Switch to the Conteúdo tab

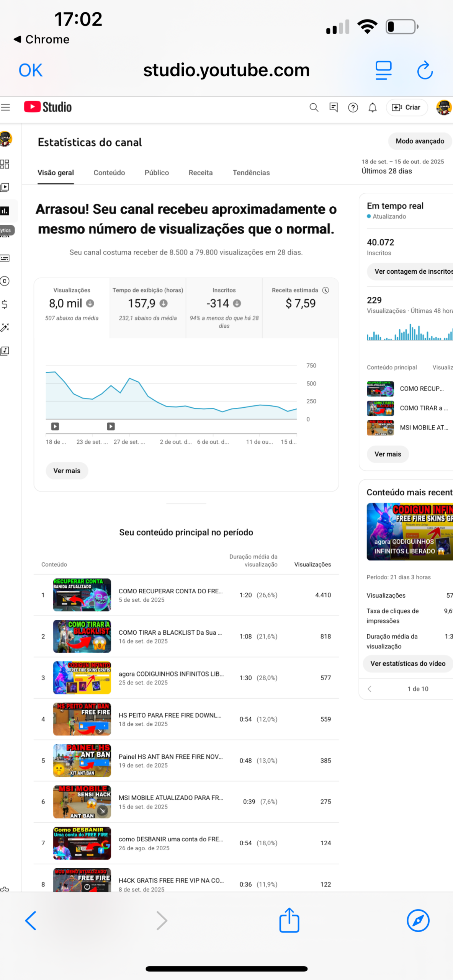109,173
